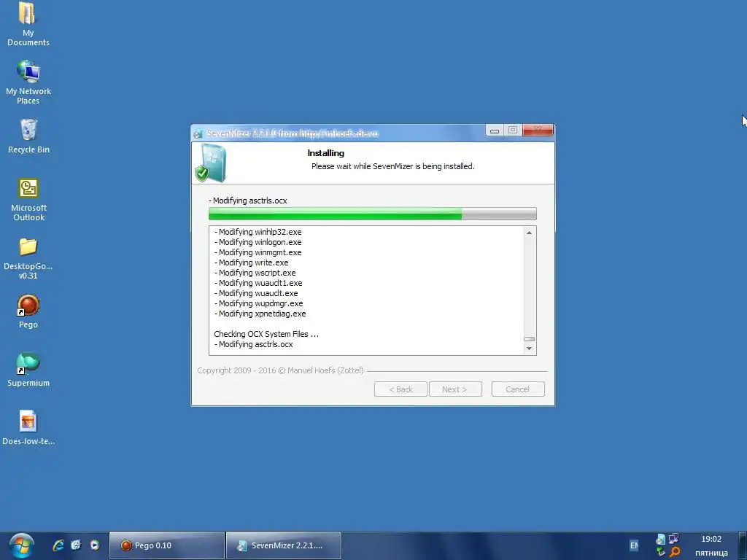Select the Does-low-te... file icon

coord(28,427)
